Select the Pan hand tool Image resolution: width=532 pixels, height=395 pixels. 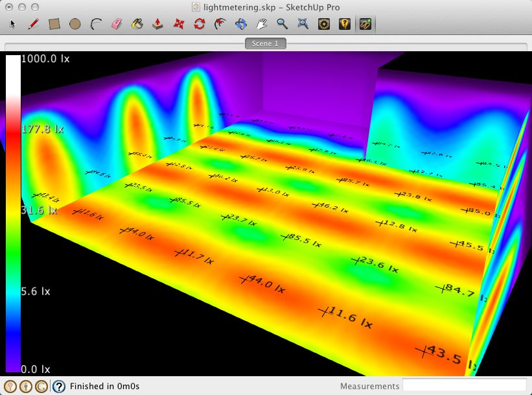[262, 24]
